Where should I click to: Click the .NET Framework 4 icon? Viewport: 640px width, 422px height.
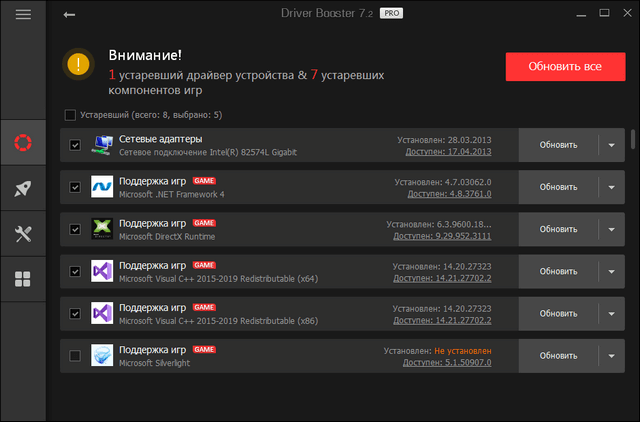[x=102, y=187]
